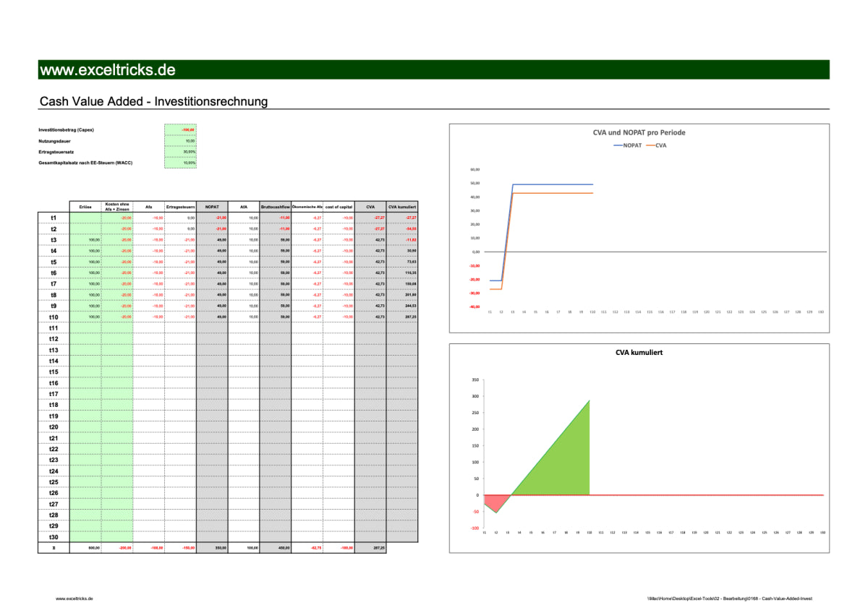This screenshot has height=613, width=868.
Task: Click the 'Ertragssteuern' column header
Action: 180,207
